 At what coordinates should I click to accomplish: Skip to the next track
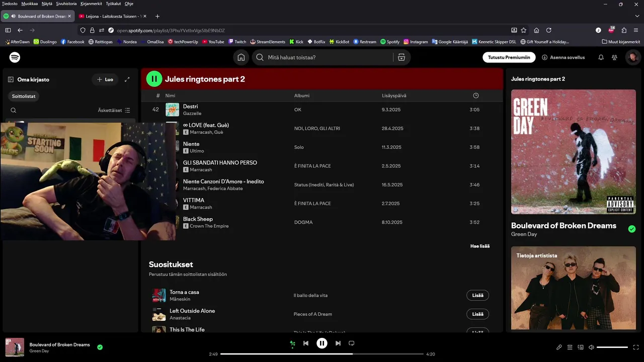coord(338,343)
